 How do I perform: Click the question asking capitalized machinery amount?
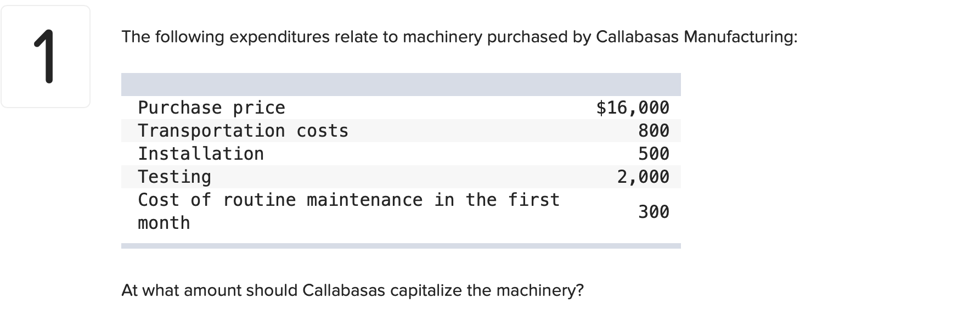[352, 290]
